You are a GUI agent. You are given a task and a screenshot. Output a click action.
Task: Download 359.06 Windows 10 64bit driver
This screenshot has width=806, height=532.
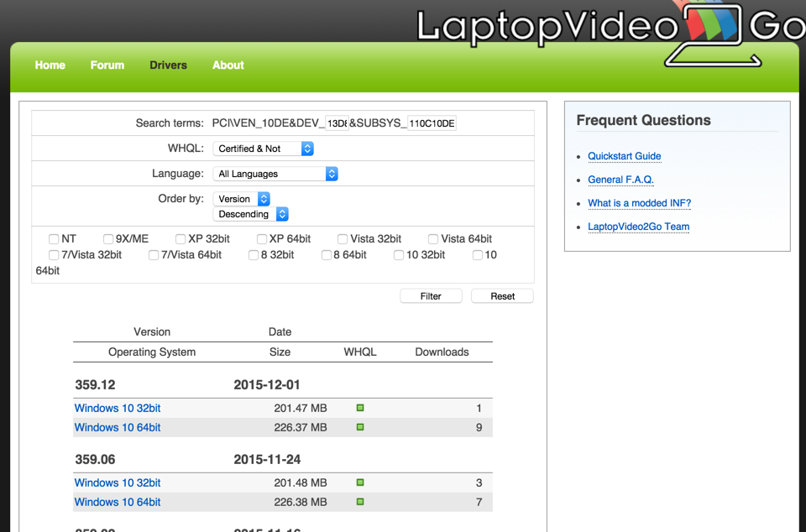(118, 503)
